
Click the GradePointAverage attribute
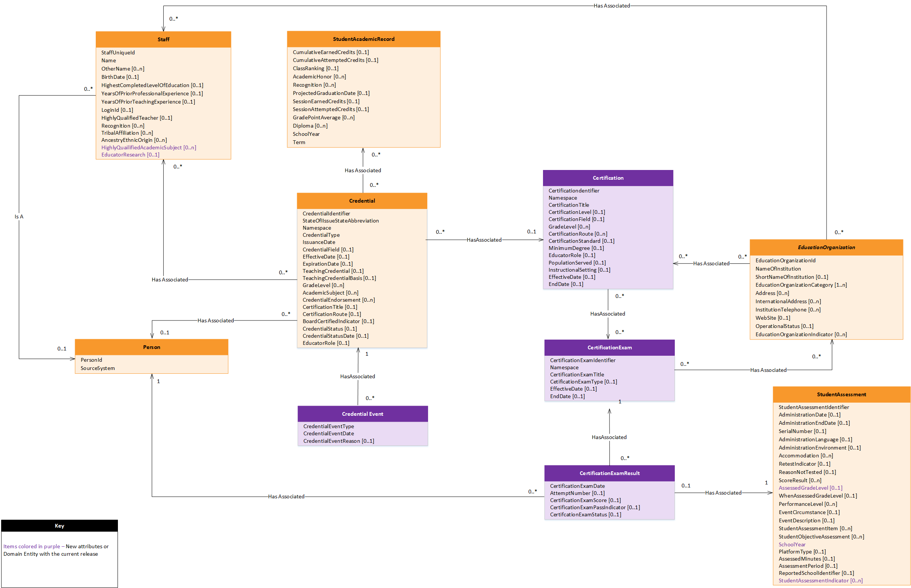click(x=324, y=117)
